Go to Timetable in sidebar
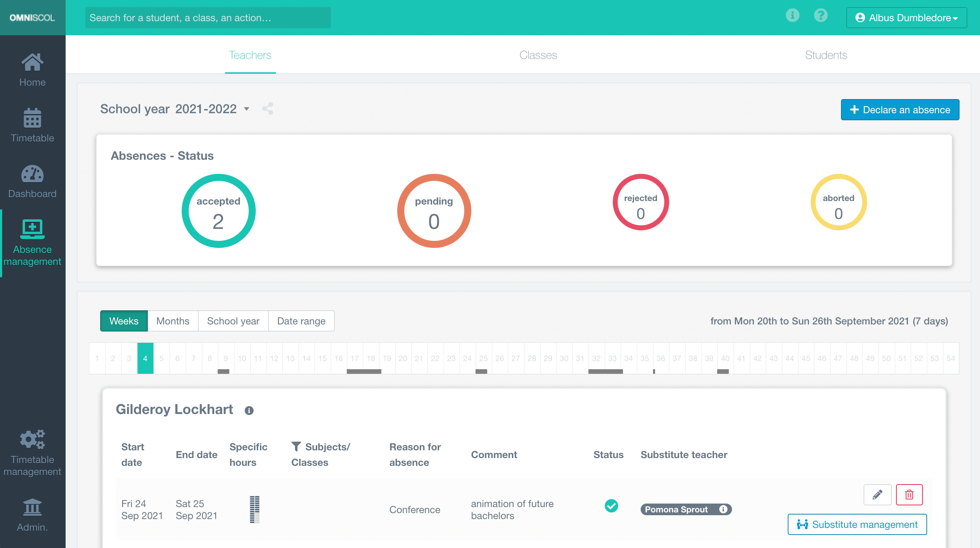 pyautogui.click(x=32, y=118)
